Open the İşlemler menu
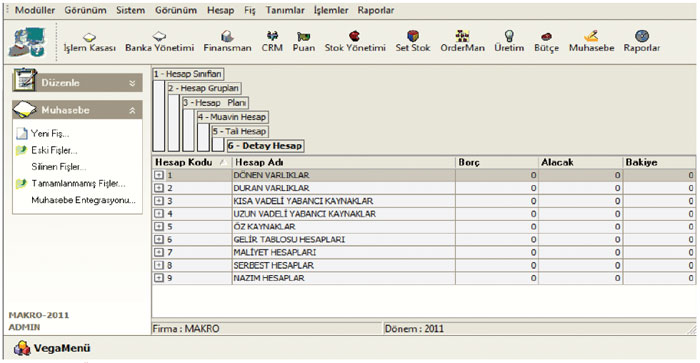Screen dimensions: 700x363 (331, 10)
